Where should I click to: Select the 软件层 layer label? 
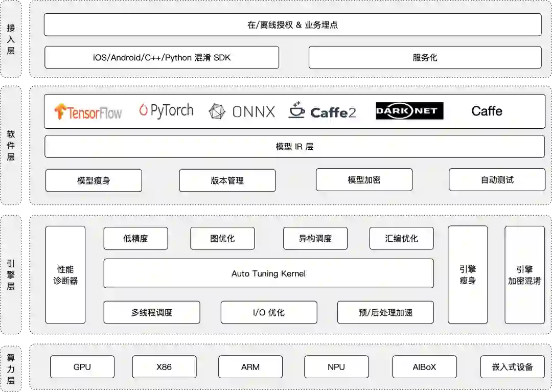(11, 145)
